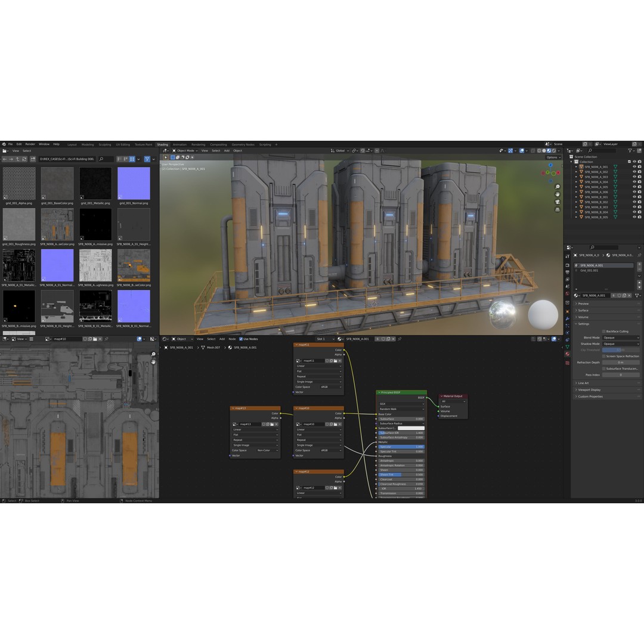Switch file browser to thumbnail display mode
This screenshot has width=644, height=644.
[x=132, y=159]
